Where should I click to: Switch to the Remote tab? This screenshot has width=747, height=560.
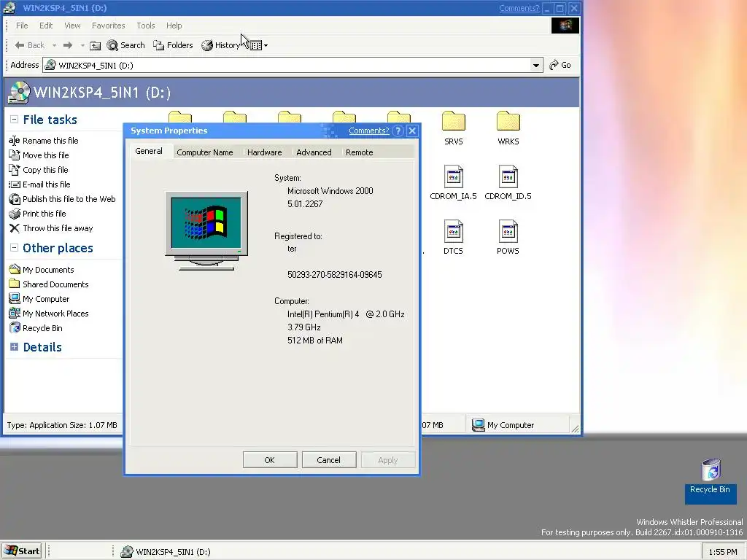point(359,152)
